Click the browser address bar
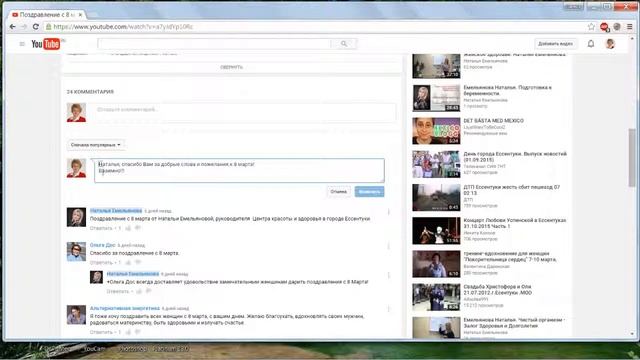640x360 pixels. pos(314,27)
